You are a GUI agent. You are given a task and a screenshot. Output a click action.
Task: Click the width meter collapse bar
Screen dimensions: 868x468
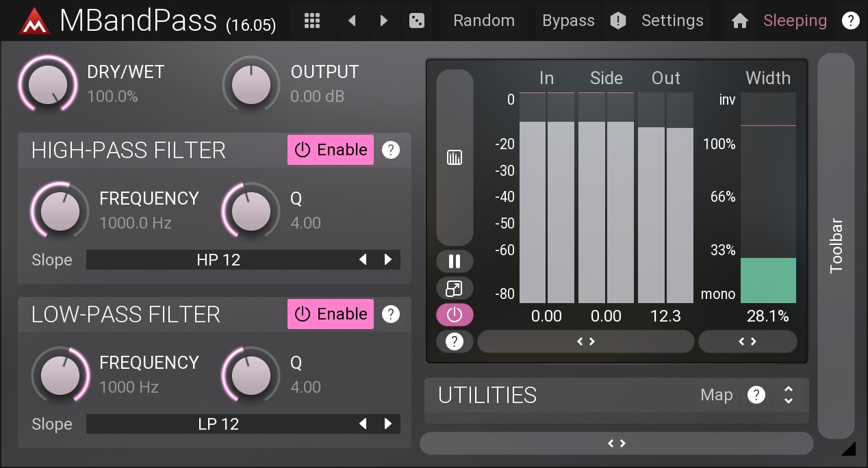[x=748, y=341]
